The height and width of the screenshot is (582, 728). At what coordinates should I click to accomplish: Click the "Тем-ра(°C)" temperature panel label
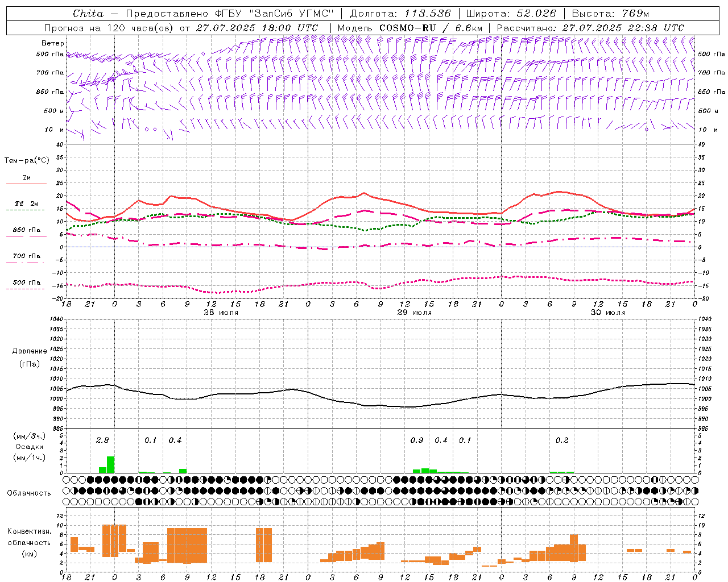tap(27, 161)
